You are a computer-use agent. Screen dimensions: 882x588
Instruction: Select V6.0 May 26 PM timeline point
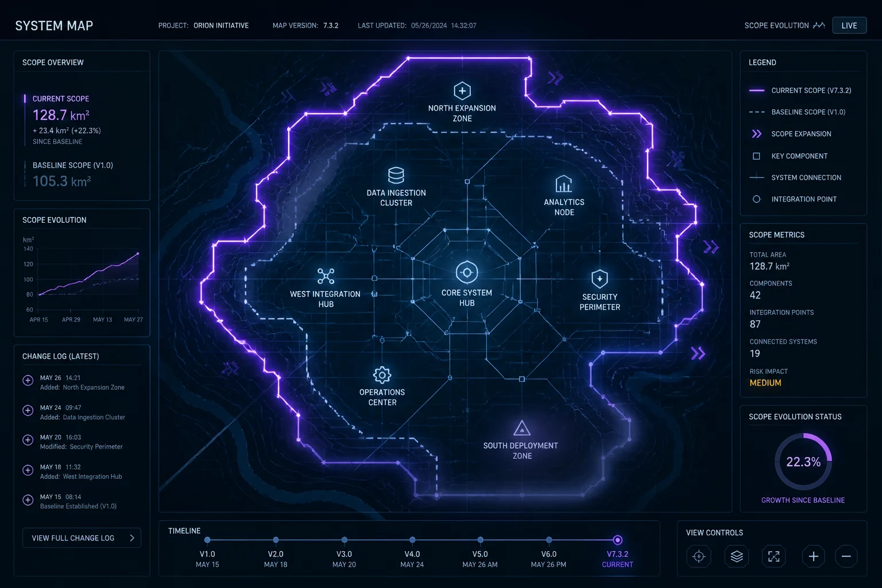tap(549, 540)
